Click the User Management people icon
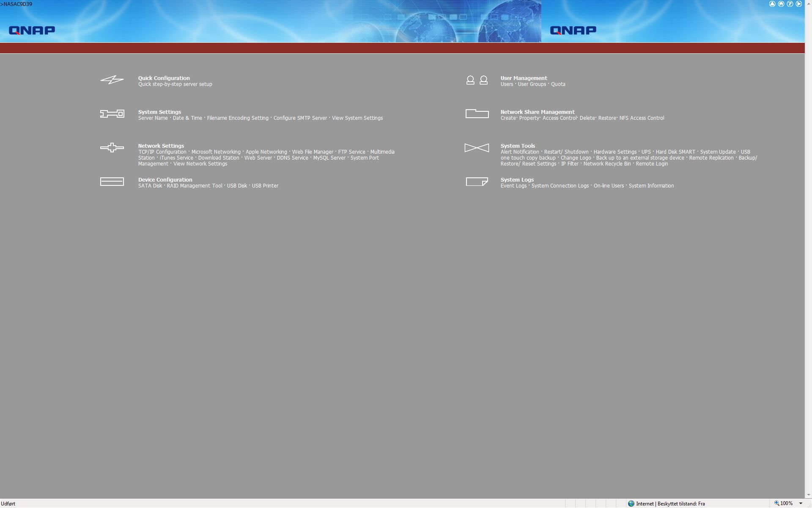 point(477,80)
